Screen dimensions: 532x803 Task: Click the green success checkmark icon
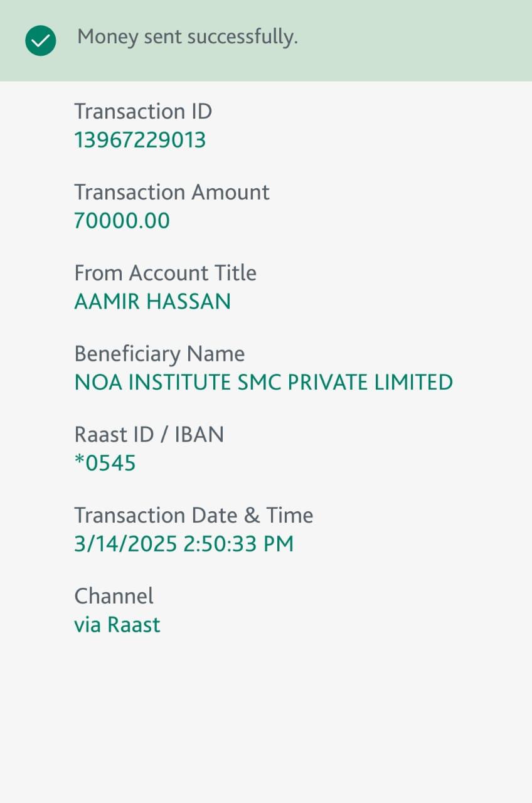[x=41, y=41]
